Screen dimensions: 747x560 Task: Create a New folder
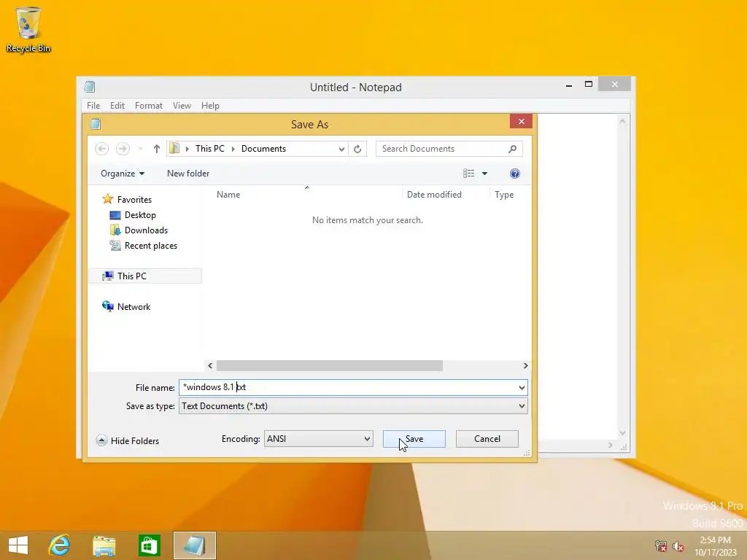pyautogui.click(x=188, y=174)
